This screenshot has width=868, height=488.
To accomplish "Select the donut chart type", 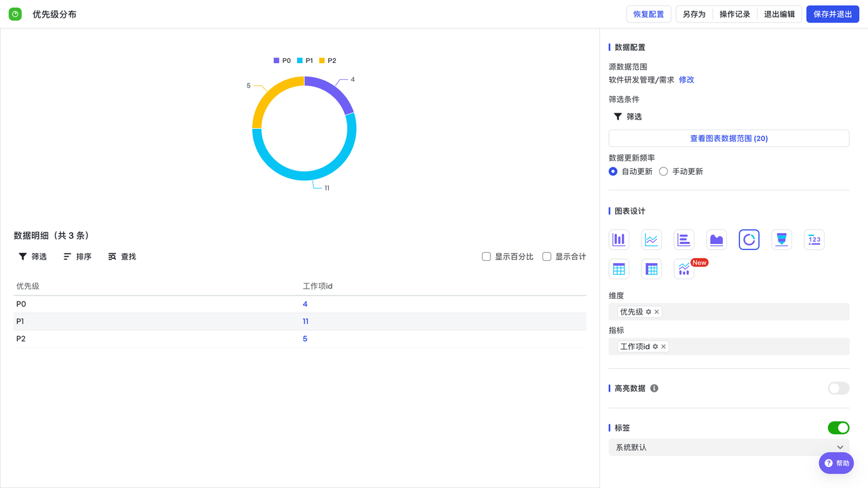I will point(749,239).
